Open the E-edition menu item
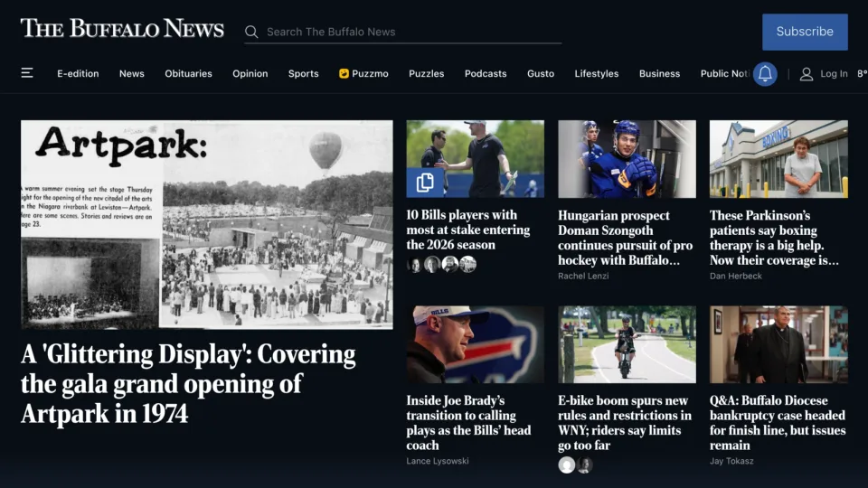 coord(78,73)
